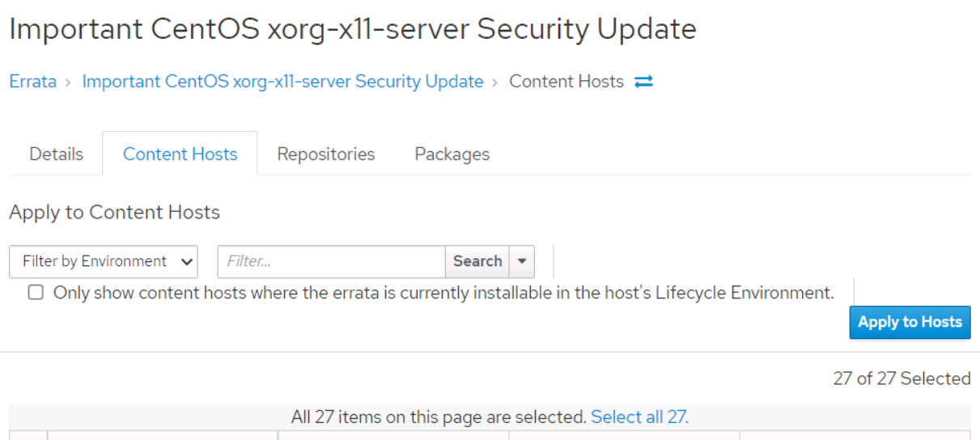
Task: Open the xorg-x11-server Security Update breadcrumb link
Action: (x=282, y=82)
